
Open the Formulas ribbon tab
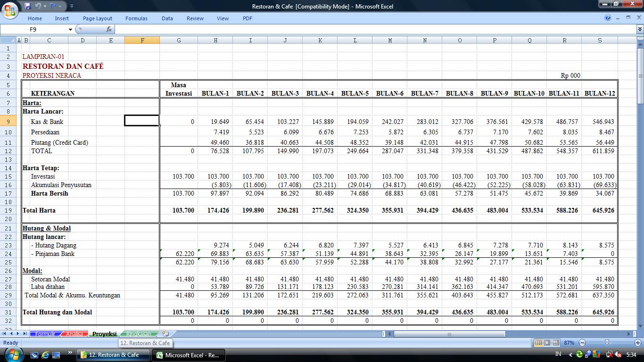click(136, 18)
